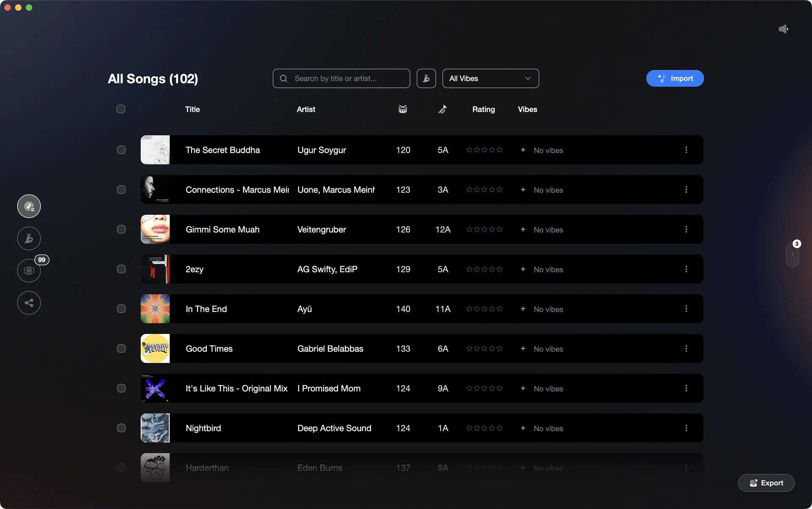Open the All Vibes dropdown
This screenshot has width=812, height=509.
click(491, 79)
